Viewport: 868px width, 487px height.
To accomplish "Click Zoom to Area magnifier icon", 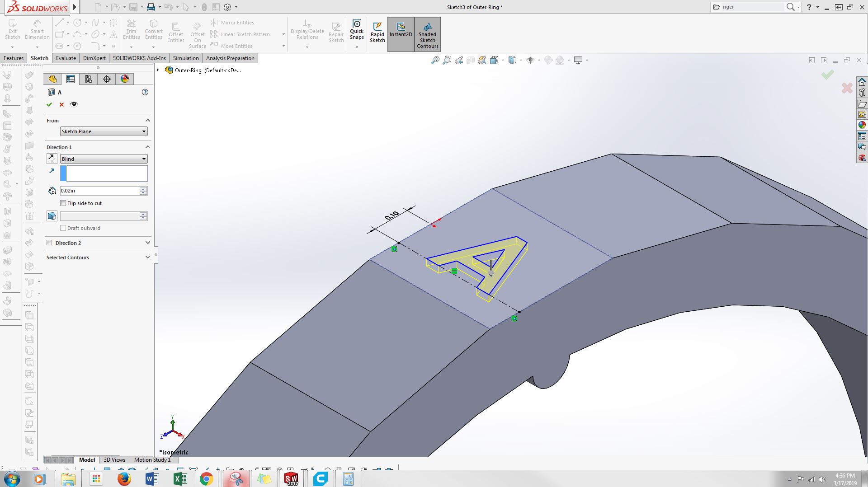I will 447,60.
